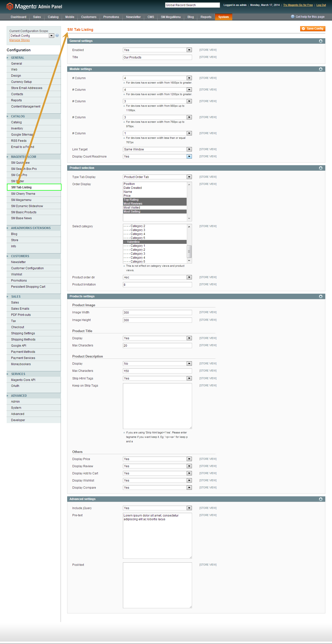Collapse the SALES sidebar group
Screen dimensions: 332x644
(34, 297)
